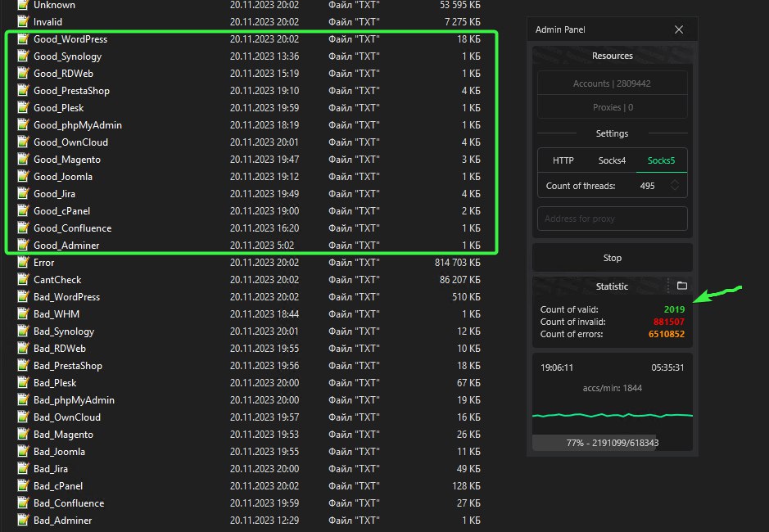Screen dimensions: 769x532
Task: Close the Admin Panel window
Action: [678, 29]
